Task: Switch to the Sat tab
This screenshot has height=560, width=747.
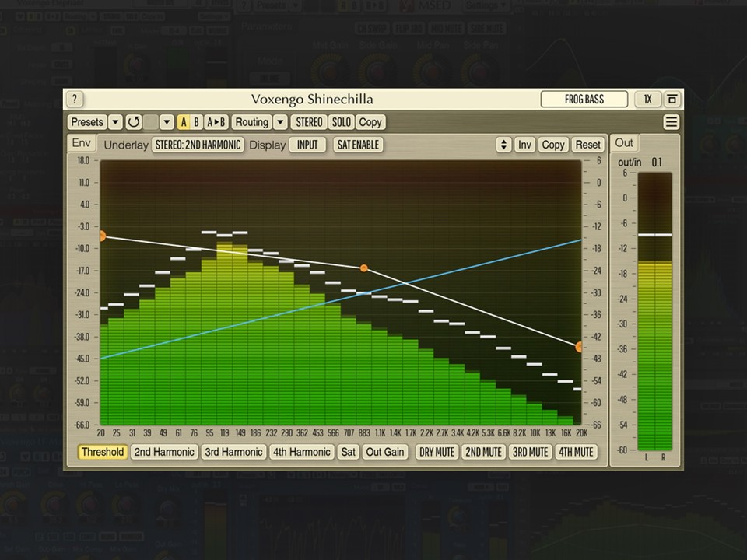Action: pyautogui.click(x=349, y=452)
